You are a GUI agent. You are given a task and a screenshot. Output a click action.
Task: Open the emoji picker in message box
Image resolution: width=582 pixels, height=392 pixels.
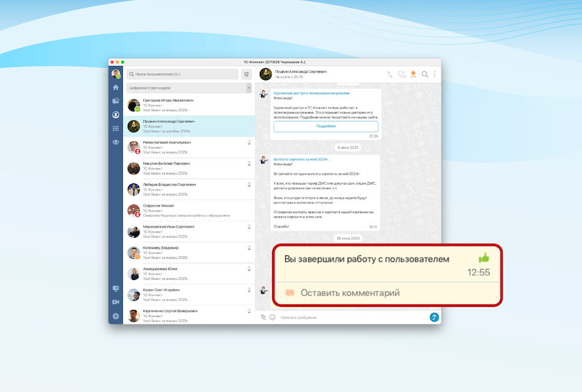(x=273, y=317)
